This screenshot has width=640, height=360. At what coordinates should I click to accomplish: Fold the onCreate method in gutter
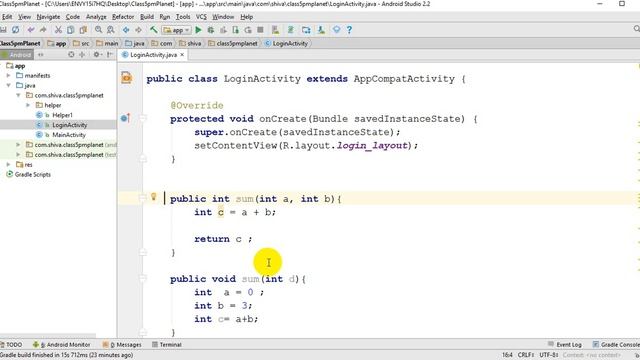click(142, 118)
